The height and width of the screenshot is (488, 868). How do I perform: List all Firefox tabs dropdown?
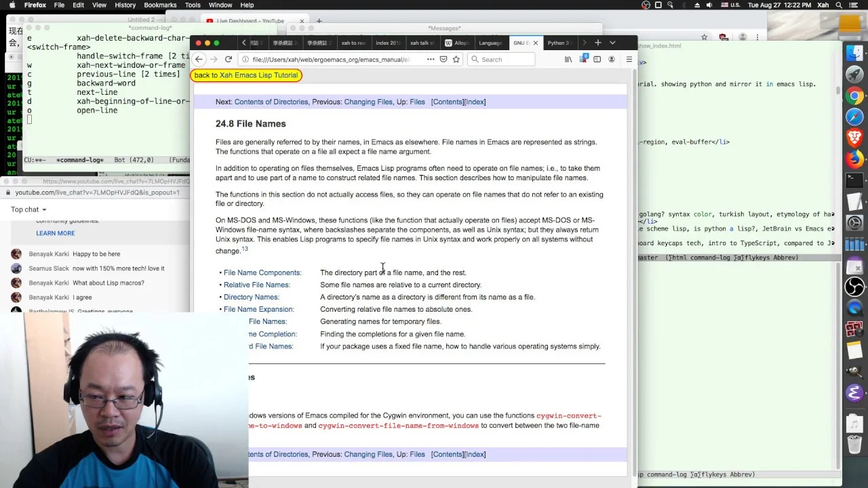[612, 43]
